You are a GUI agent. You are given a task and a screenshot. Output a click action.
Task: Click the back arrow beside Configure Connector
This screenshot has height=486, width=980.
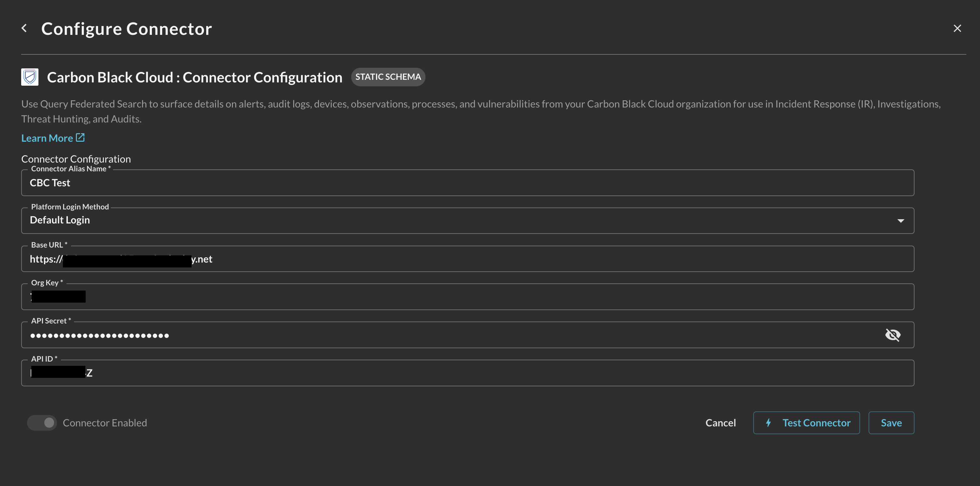click(x=24, y=28)
